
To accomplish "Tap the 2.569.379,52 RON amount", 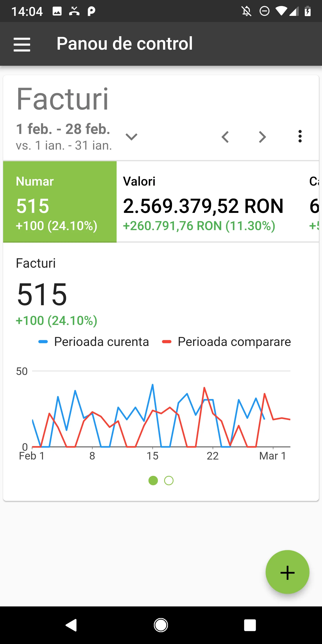I will pyautogui.click(x=203, y=206).
